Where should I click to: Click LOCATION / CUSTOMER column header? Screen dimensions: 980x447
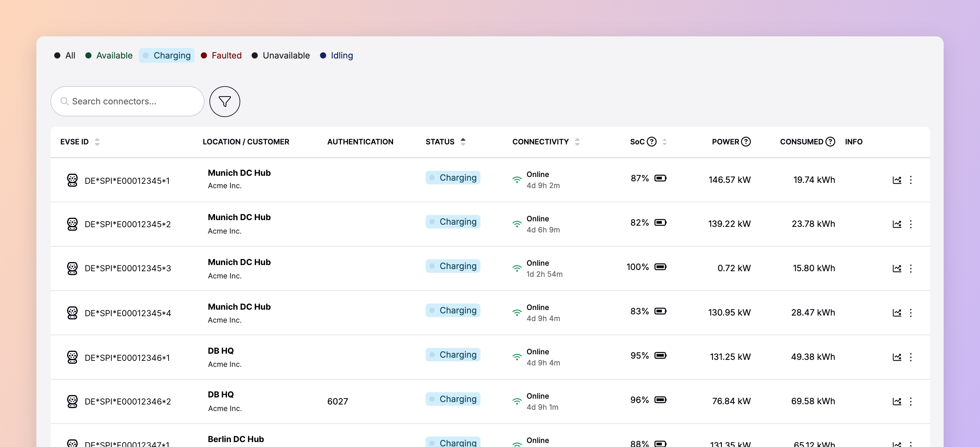click(246, 142)
